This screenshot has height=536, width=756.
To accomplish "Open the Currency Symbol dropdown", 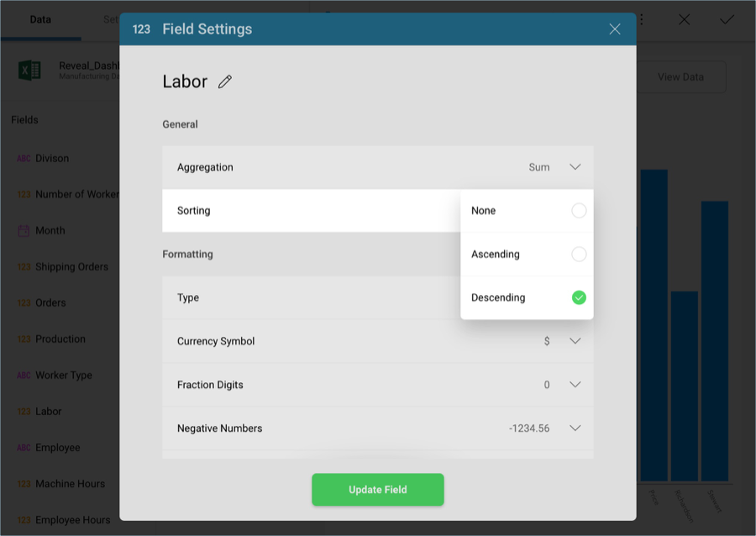I will 575,341.
